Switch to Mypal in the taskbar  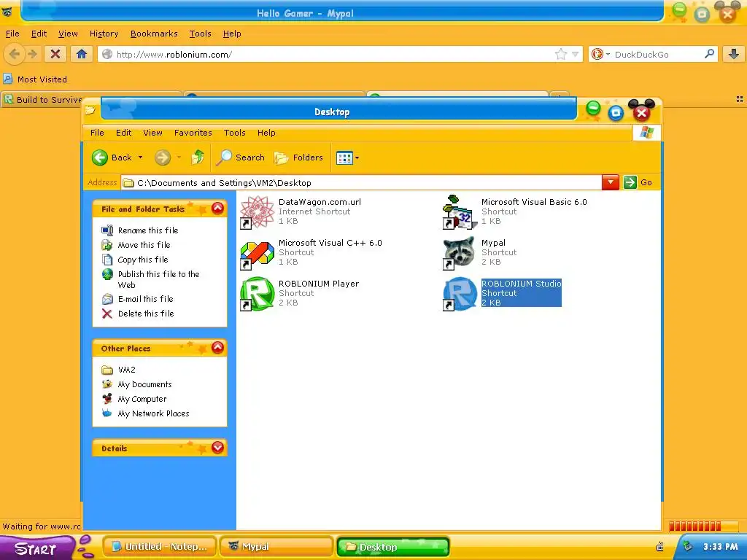click(x=276, y=547)
